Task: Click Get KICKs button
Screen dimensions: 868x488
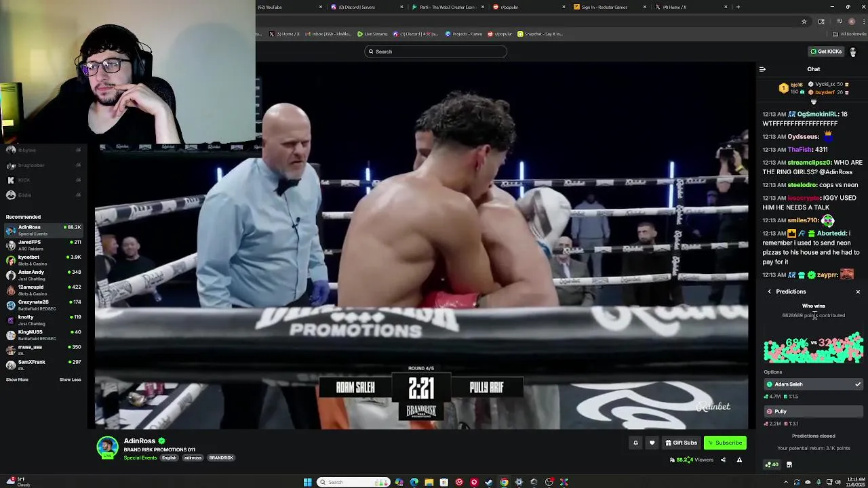Action: 826,52
